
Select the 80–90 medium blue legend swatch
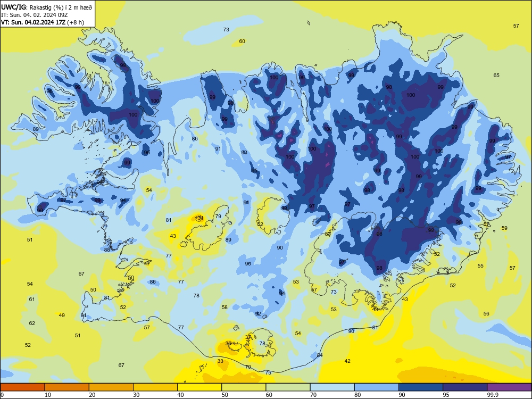(x=377, y=387)
